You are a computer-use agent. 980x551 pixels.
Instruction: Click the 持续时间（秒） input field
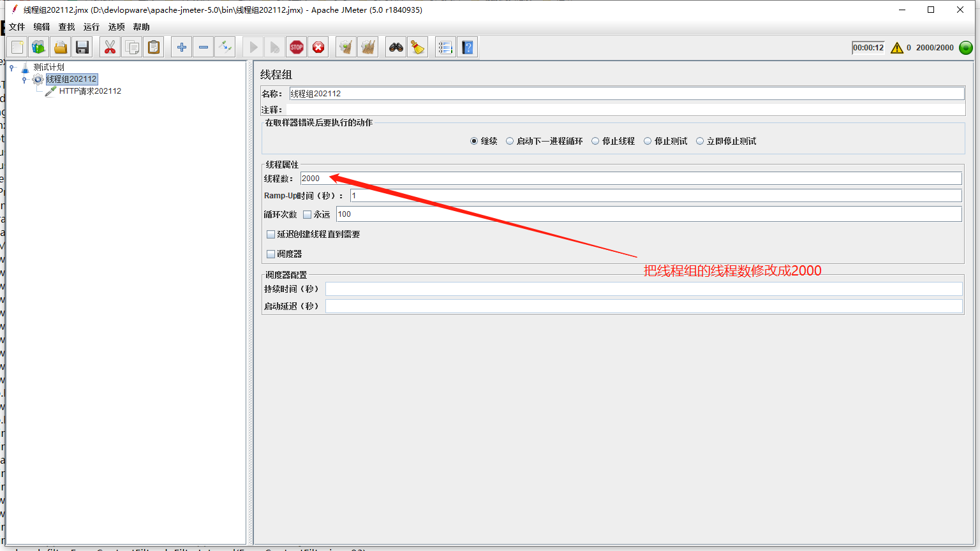tap(644, 289)
